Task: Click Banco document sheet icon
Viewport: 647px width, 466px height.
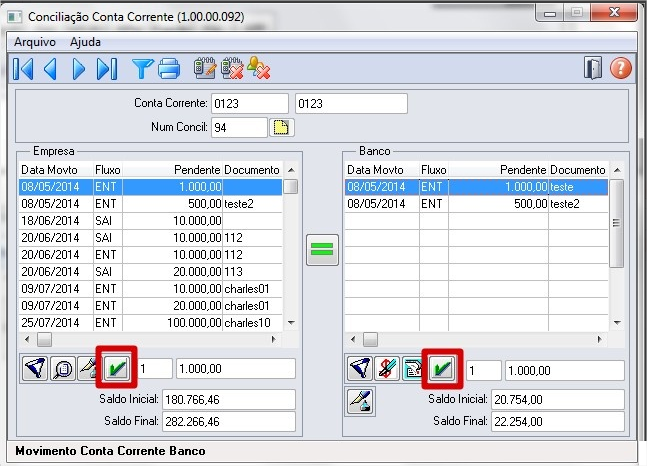Action: (x=412, y=368)
